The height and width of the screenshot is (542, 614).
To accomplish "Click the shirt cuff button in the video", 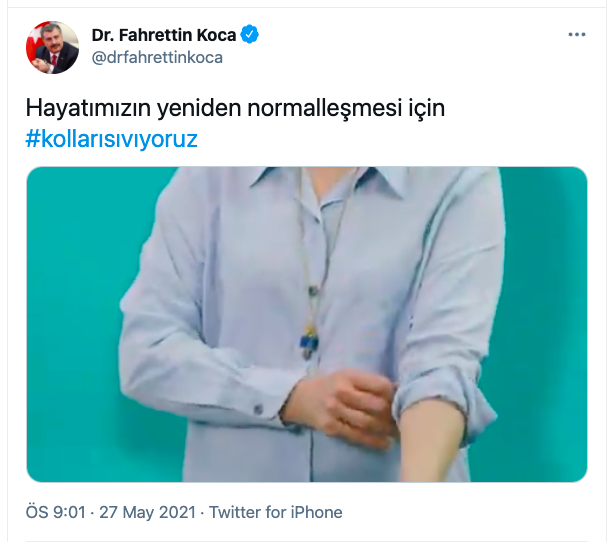I will coord(258,409).
